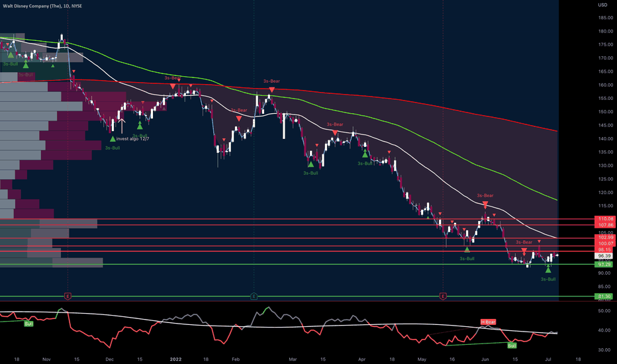The height and width of the screenshot is (364, 617).
Task: Click the Dec label on the time axis
Action: [x=109, y=359]
